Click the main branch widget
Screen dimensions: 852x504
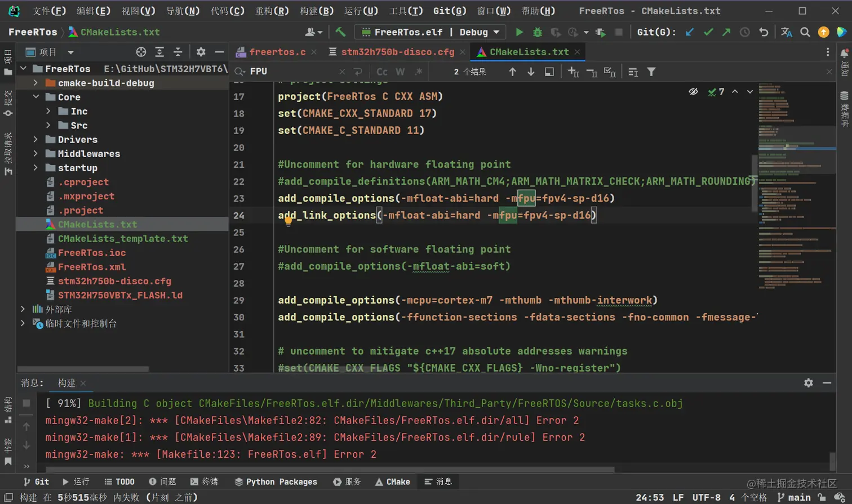pos(794,497)
